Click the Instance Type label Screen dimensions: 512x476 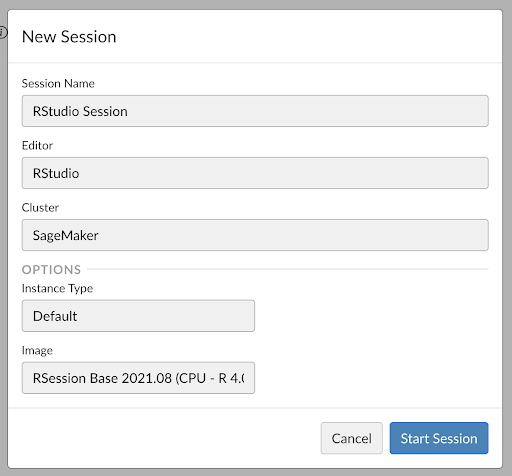coord(57,288)
